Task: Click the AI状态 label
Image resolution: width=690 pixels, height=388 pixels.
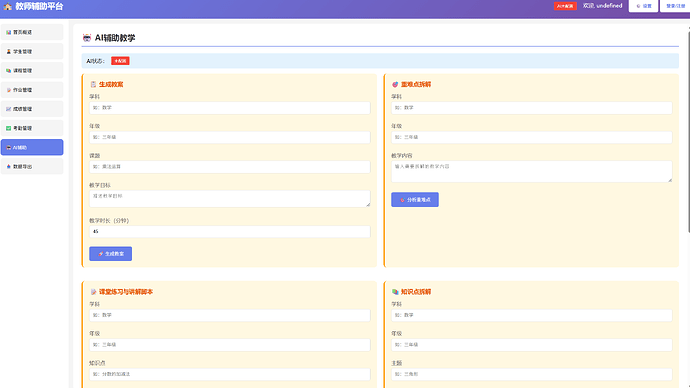Action: click(x=95, y=61)
